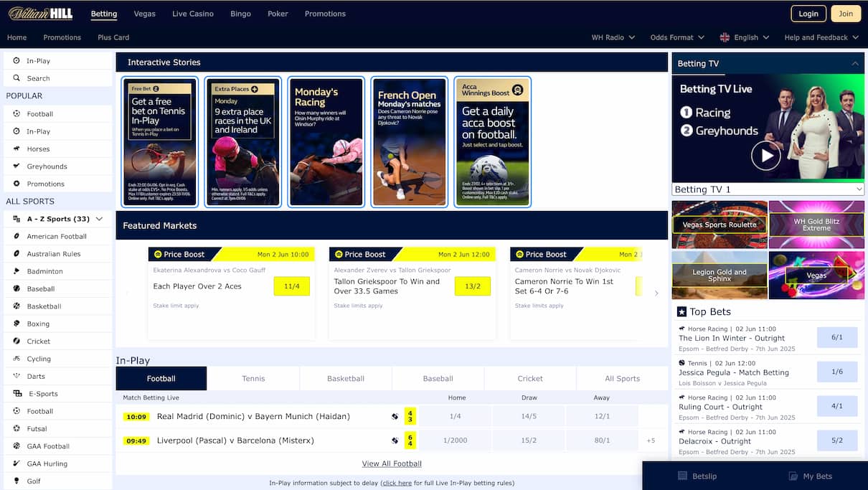
Task: Open the Betting TV 1 channel selector
Action: click(x=768, y=189)
